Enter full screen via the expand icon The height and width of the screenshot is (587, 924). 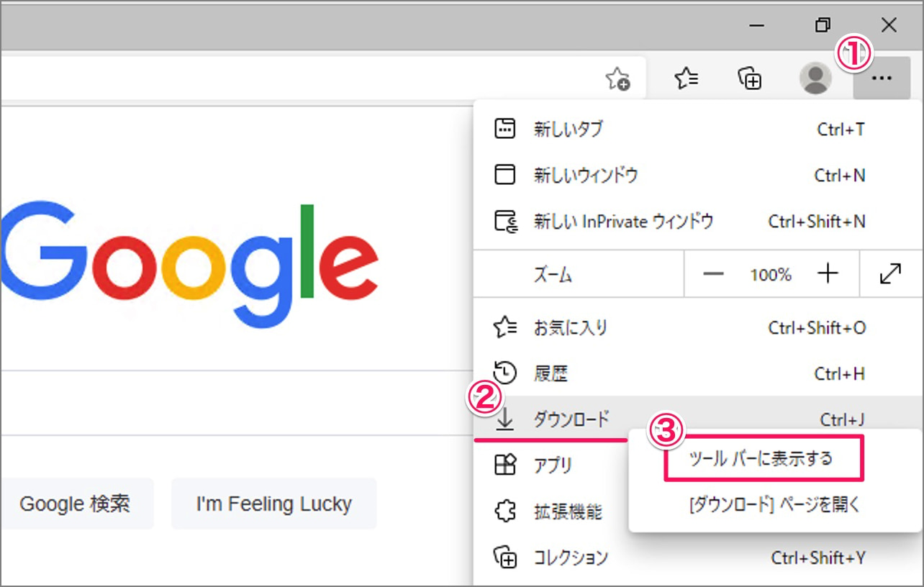point(891,273)
